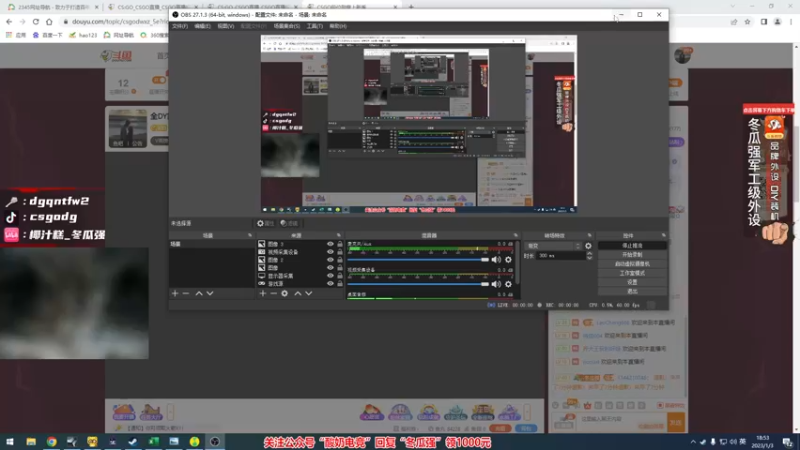Undock the Sources panel via its icon
Viewport: 800px width, 450px height.
pos(339,236)
